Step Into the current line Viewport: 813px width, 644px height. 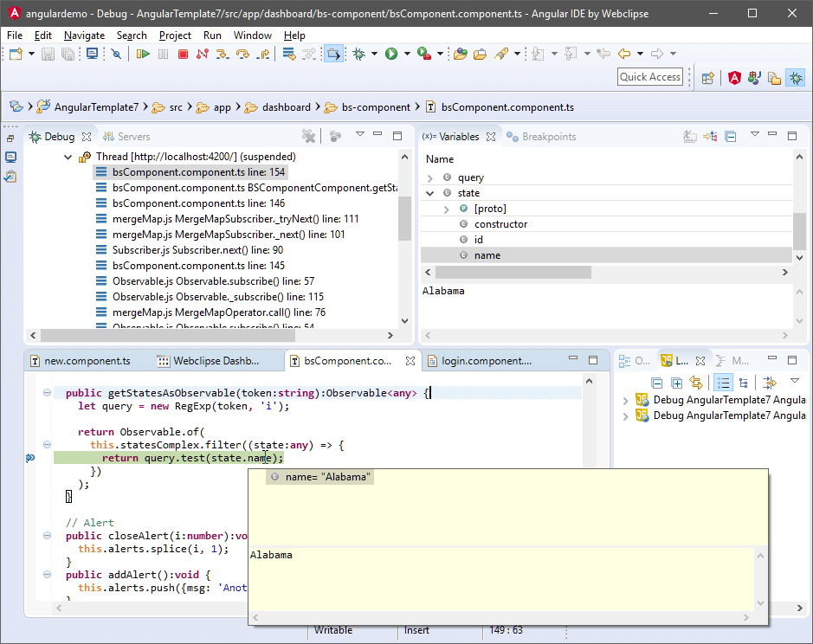pyautogui.click(x=222, y=54)
